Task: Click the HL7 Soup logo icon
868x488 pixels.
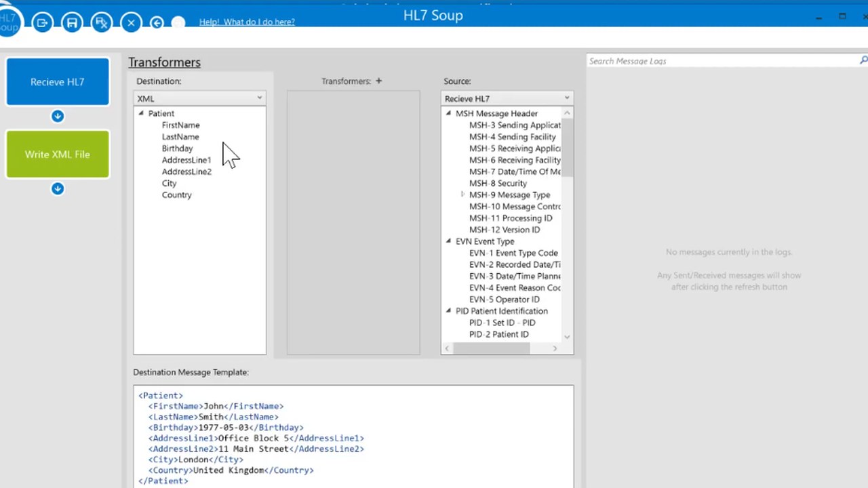Action: (x=9, y=22)
